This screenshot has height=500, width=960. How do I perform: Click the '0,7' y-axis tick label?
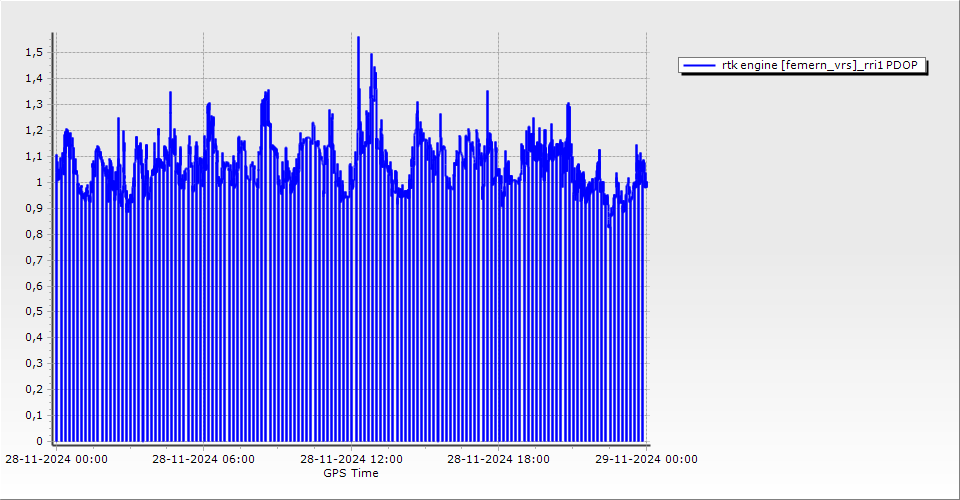[33, 260]
